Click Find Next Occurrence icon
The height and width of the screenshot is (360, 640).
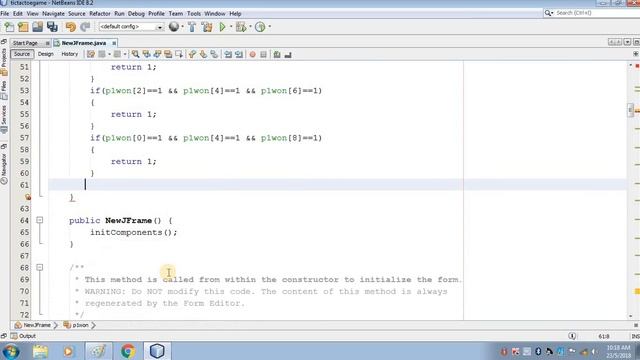157,54
